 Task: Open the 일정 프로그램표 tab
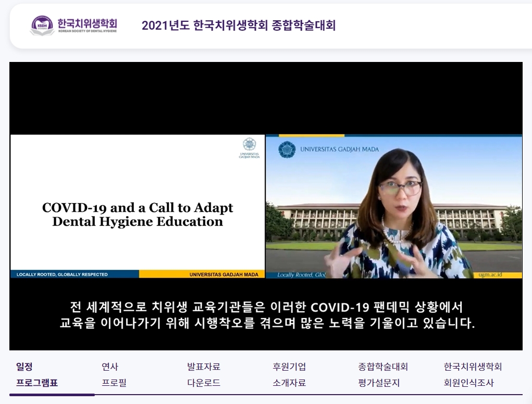[x=37, y=375]
